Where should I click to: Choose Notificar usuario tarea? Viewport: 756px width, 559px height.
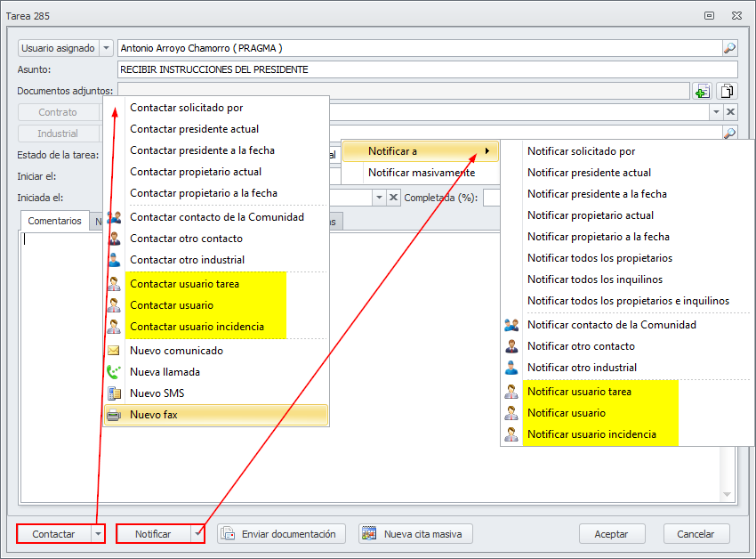click(627, 392)
